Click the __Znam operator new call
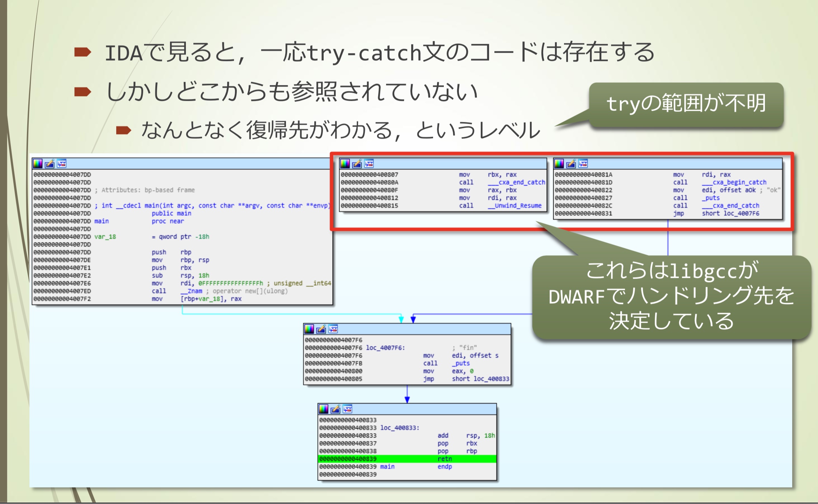 (192, 291)
